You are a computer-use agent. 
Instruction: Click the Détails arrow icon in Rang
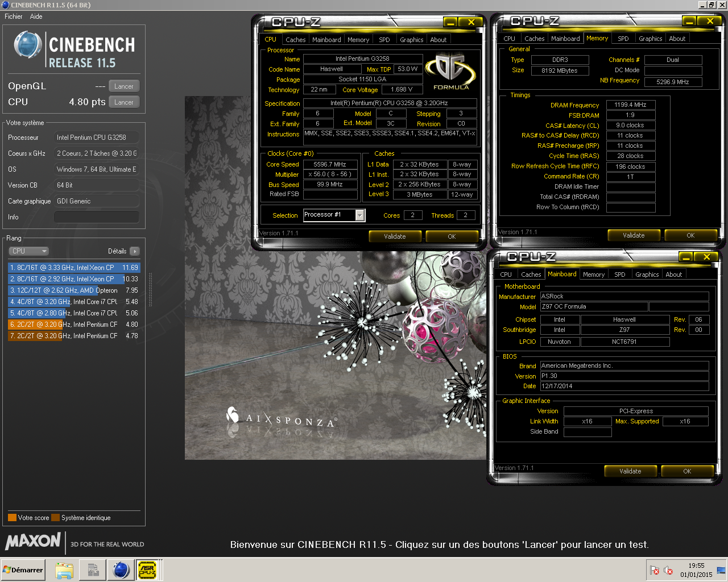[x=135, y=251]
